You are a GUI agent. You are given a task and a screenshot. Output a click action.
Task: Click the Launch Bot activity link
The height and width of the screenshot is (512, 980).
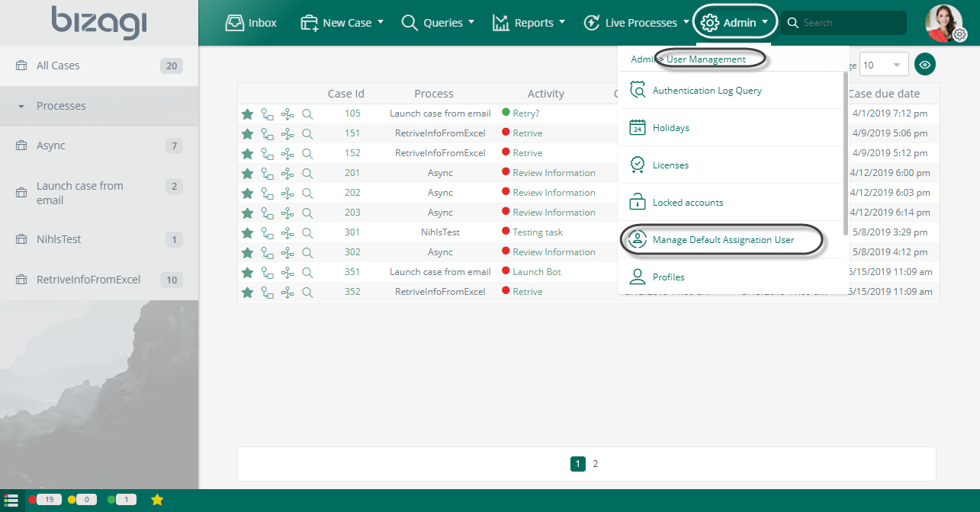(537, 272)
